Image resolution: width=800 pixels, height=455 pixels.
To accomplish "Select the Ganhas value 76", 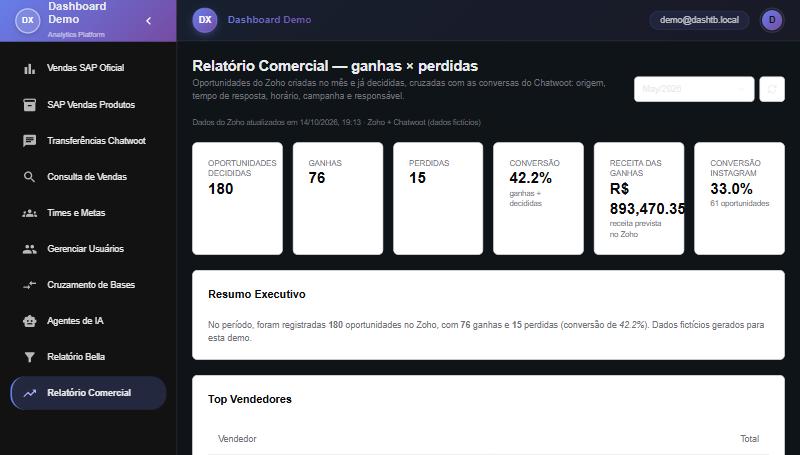I will (317, 178).
